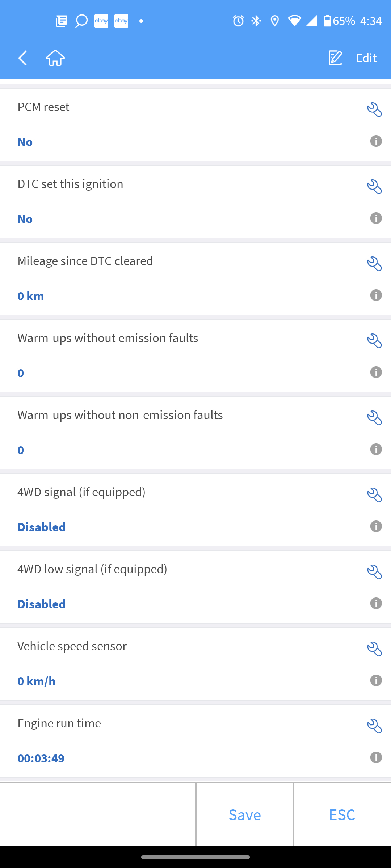391x868 pixels.
Task: Tap the Edit text label
Action: point(366,58)
